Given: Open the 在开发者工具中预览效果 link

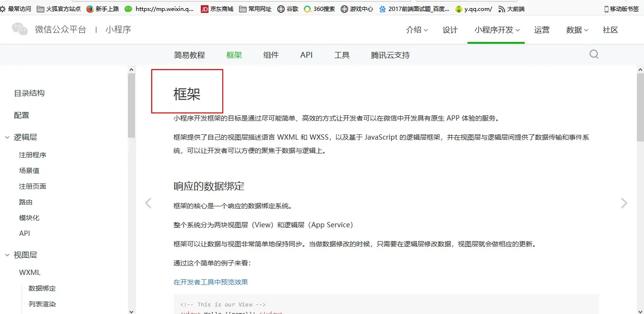Looking at the screenshot, I should (x=210, y=282).
